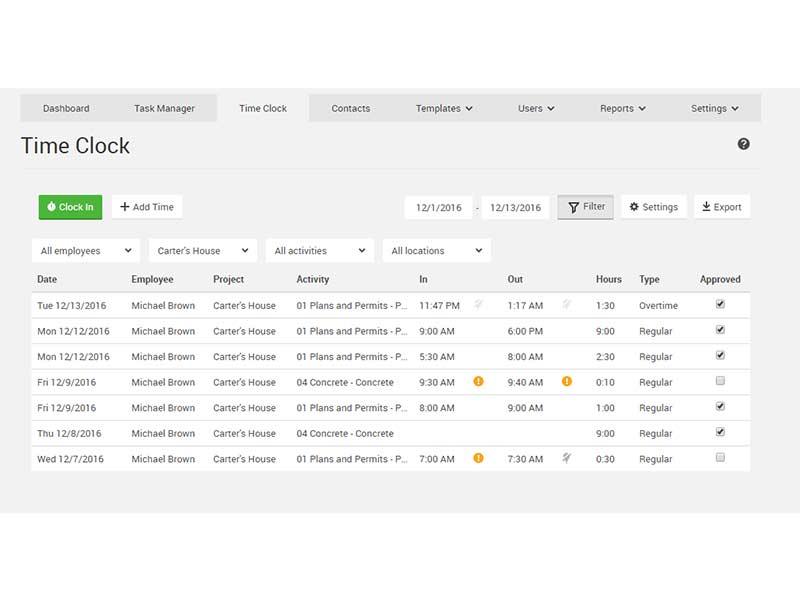
Task: Open the Contacts tab
Action: pos(351,108)
